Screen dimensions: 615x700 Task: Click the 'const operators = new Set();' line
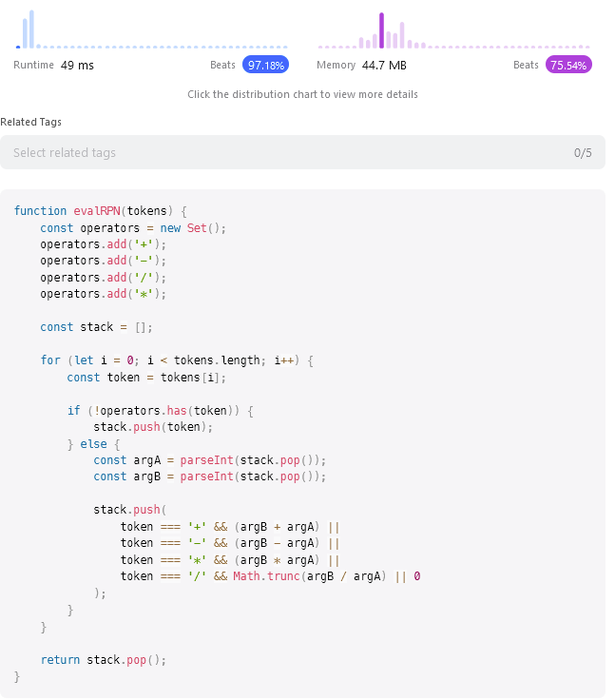point(133,228)
